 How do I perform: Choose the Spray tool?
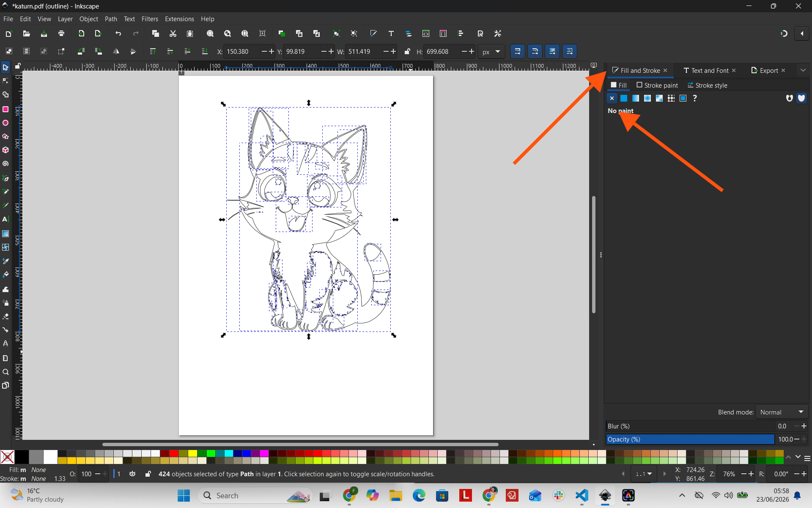point(5,303)
